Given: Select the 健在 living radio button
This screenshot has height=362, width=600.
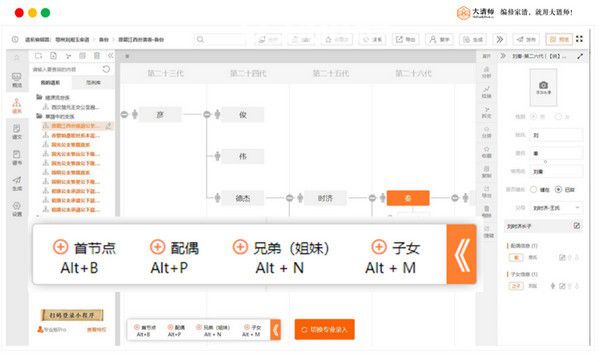Looking at the screenshot, I should [533, 189].
